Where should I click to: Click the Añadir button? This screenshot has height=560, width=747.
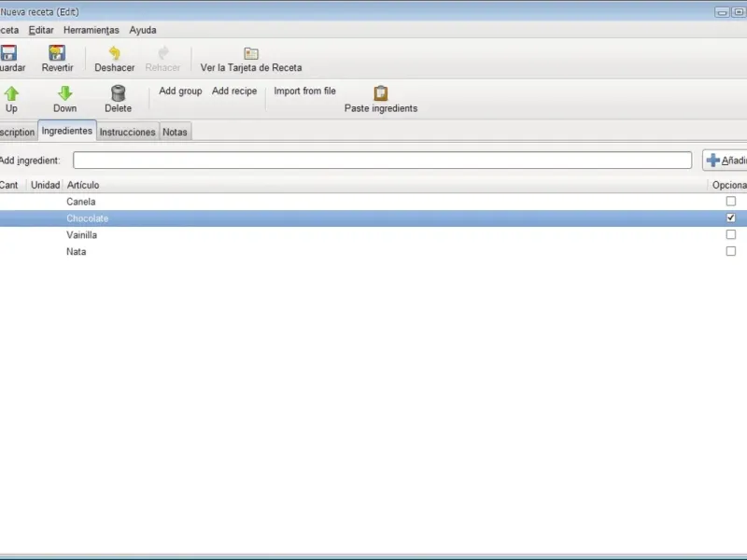[726, 160]
